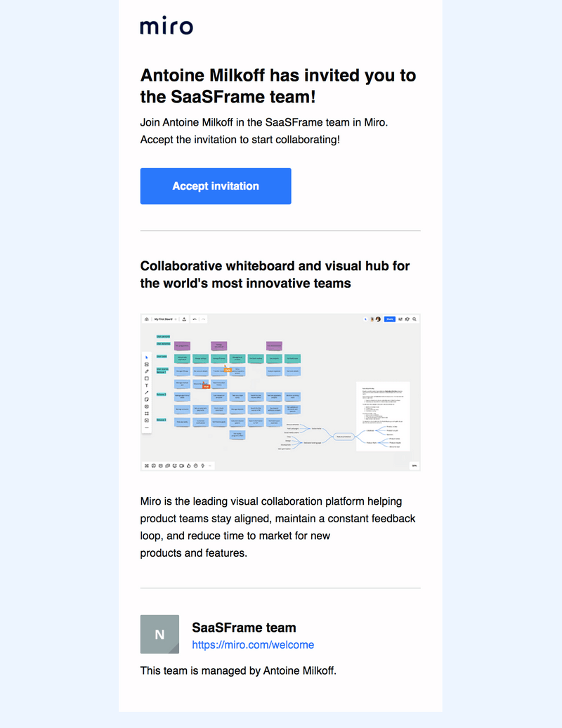
Task: Click the Accept invitation button
Action: pyautogui.click(x=215, y=186)
